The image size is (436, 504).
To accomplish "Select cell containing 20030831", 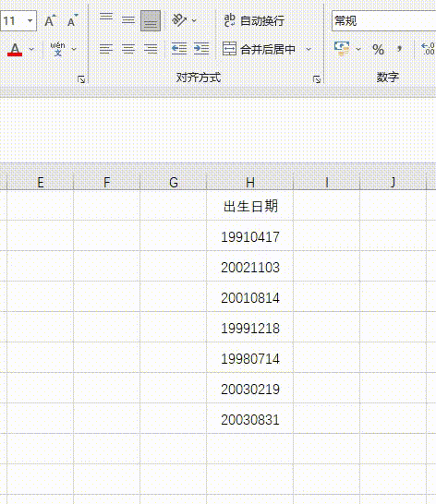I will click(250, 419).
